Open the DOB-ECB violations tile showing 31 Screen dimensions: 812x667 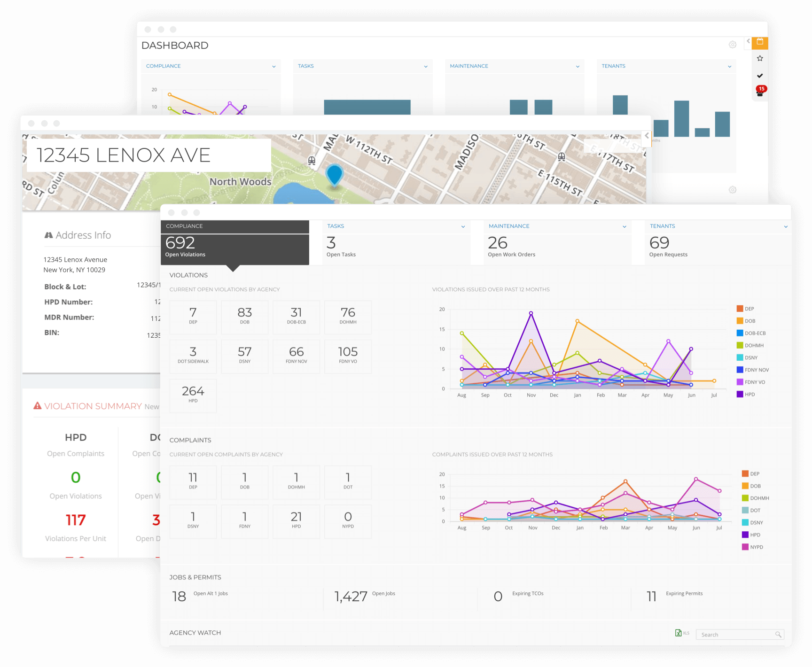tap(297, 317)
